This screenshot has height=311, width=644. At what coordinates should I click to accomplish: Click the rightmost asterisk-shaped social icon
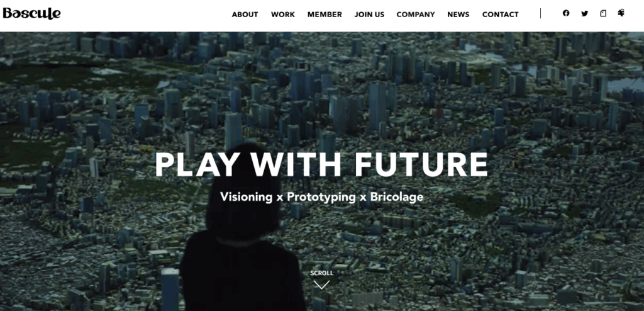tap(621, 13)
